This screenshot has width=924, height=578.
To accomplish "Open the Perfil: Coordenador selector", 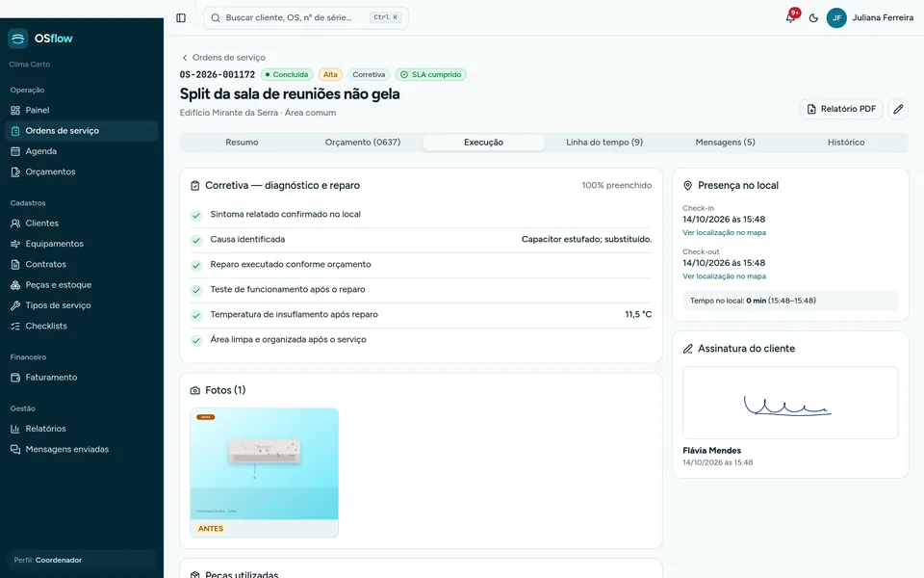I will (81, 561).
